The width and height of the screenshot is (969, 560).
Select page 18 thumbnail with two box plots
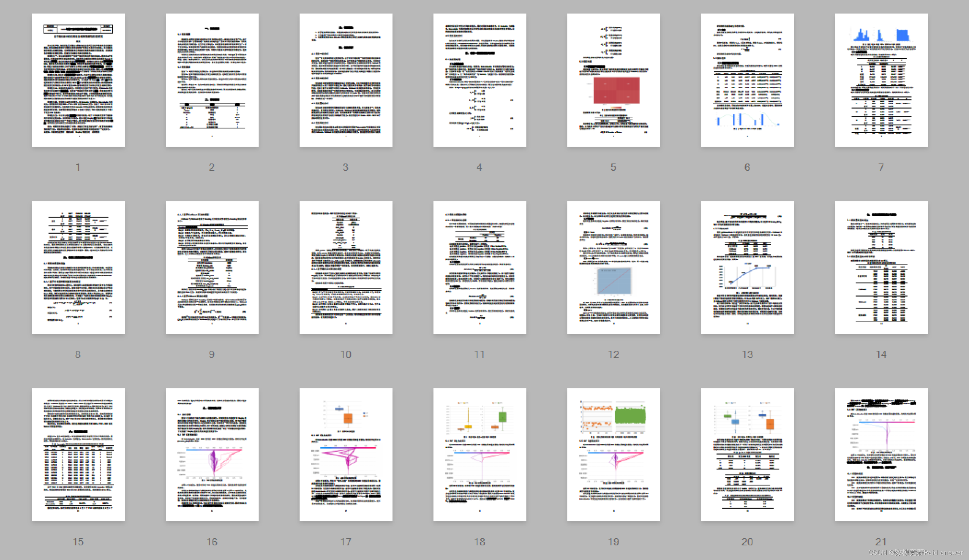(480, 455)
